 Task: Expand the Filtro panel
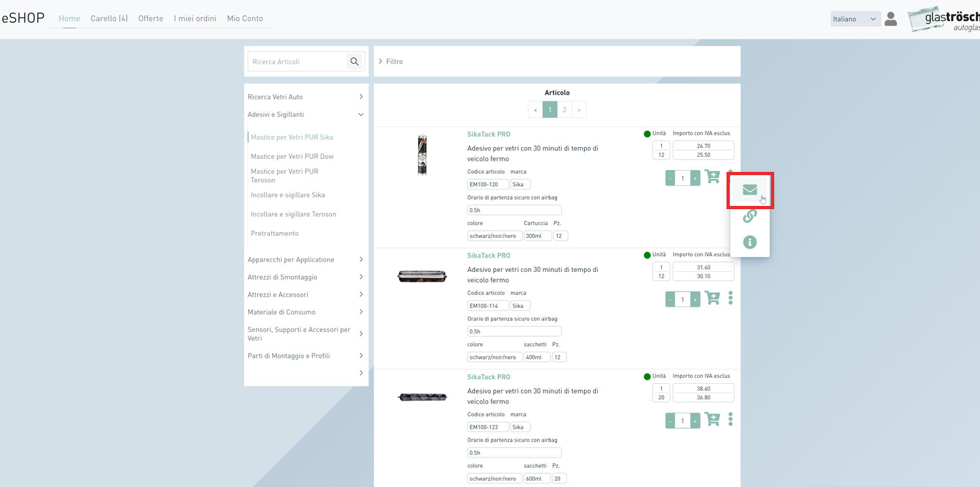tap(391, 61)
